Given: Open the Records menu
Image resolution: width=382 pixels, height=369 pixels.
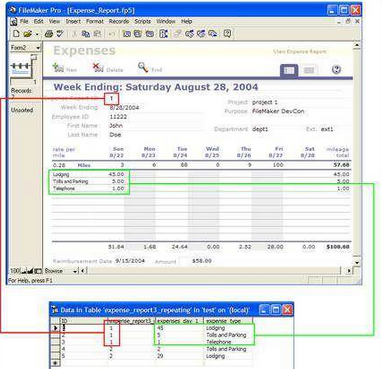Looking at the screenshot, I should [119, 21].
